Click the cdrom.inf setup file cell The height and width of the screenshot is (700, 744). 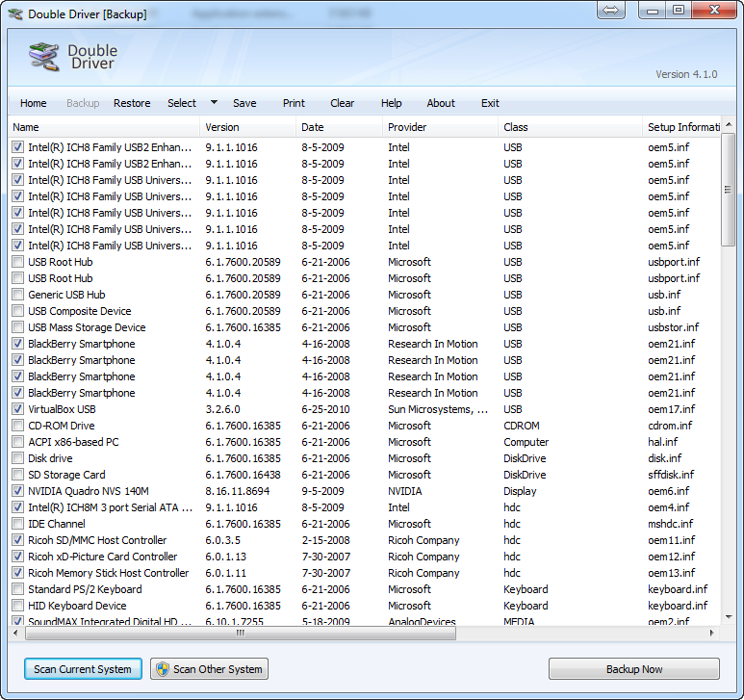[x=670, y=426]
